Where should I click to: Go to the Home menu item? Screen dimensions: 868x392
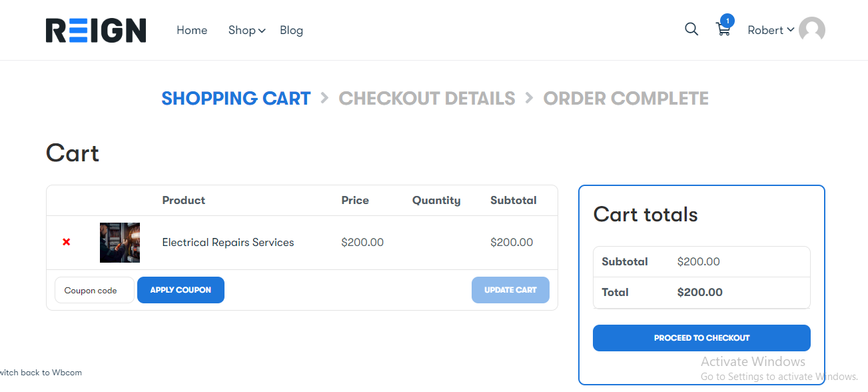192,31
